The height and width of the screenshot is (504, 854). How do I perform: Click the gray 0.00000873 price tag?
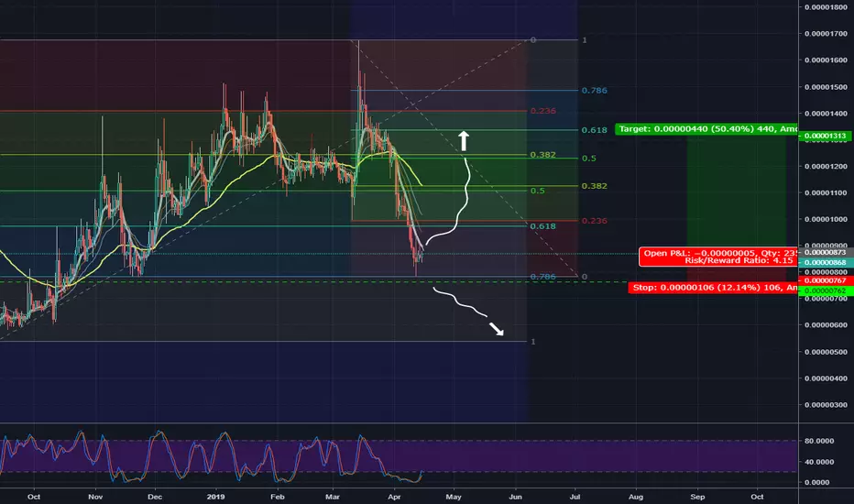pyautogui.click(x=826, y=252)
